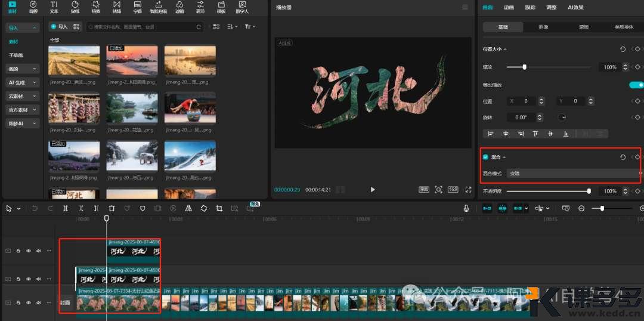Screen dimensions: 644x321
Task: Open the 调节 (adjust) panel icon
Action: point(200,7)
